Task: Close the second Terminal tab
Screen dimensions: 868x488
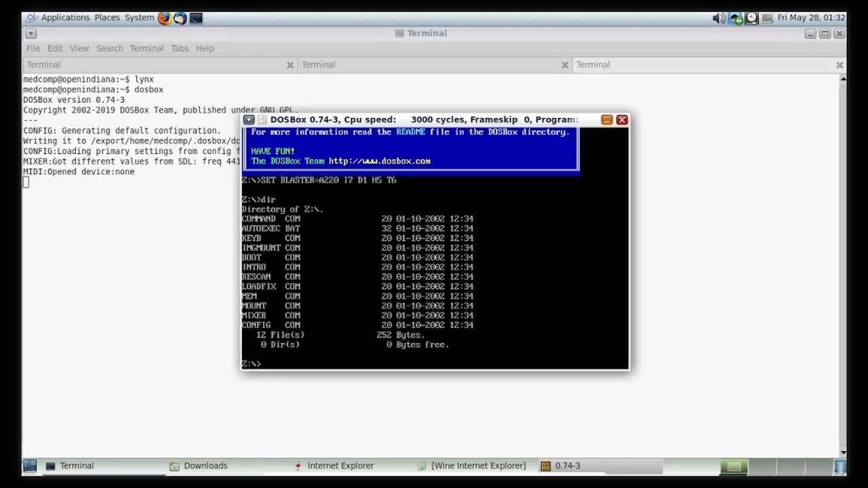Action: click(x=565, y=65)
